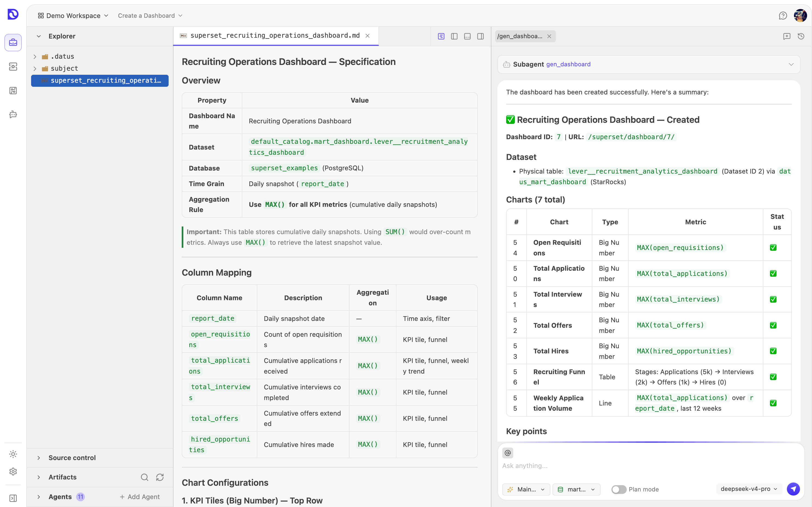The width and height of the screenshot is (812, 507).
Task: Click report_date in Column Mapping table
Action: click(x=213, y=318)
